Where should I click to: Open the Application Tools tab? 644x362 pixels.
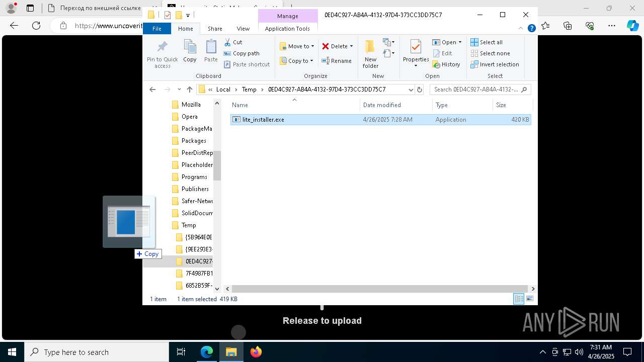[287, 29]
